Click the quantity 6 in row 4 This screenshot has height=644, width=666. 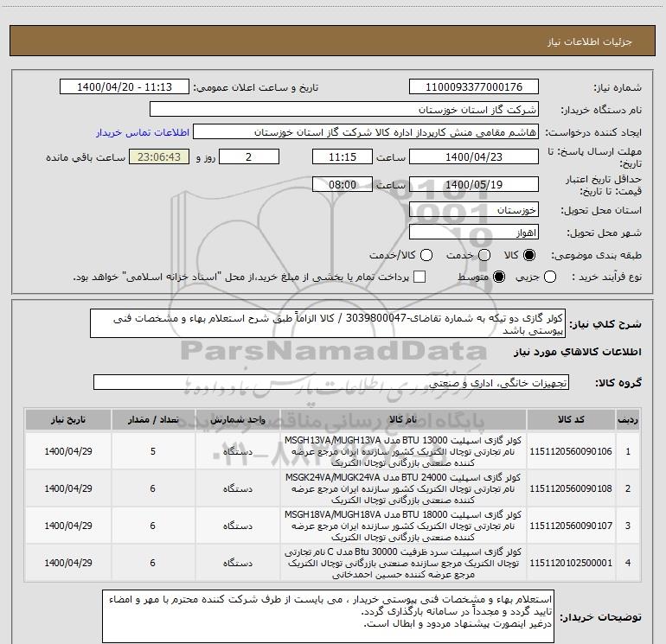click(x=153, y=563)
